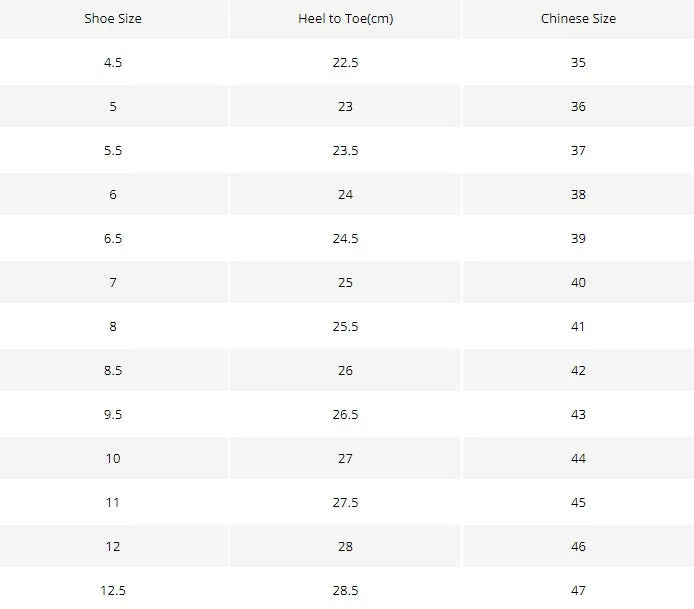The width and height of the screenshot is (694, 609).
Task: Select the 25.5 heel to toe cell
Action: pos(345,327)
